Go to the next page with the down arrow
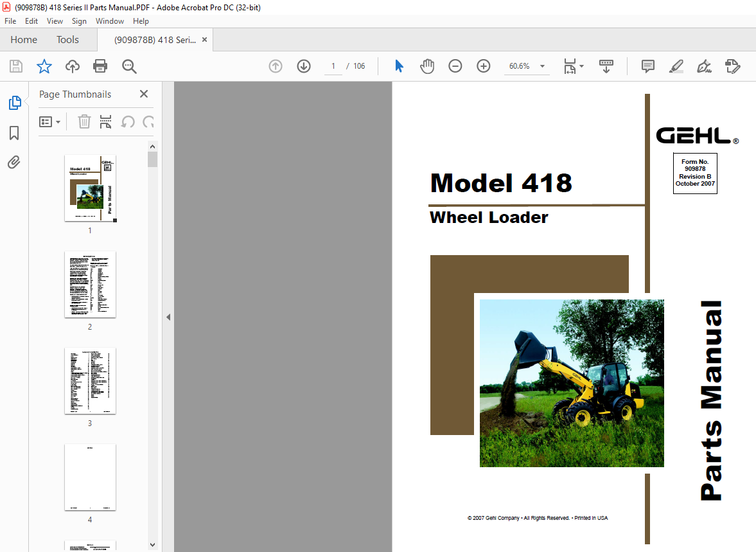 (304, 66)
